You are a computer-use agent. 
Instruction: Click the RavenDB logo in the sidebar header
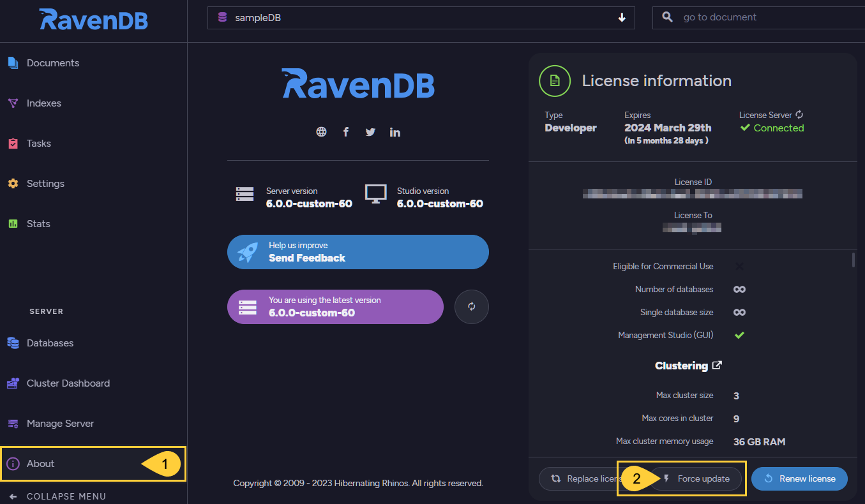pos(93,20)
